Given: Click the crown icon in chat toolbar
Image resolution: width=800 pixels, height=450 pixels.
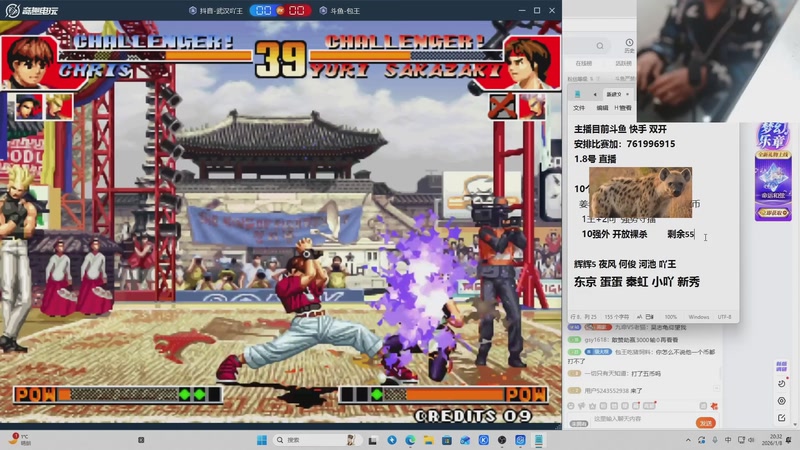Looking at the screenshot, I should [x=592, y=406].
